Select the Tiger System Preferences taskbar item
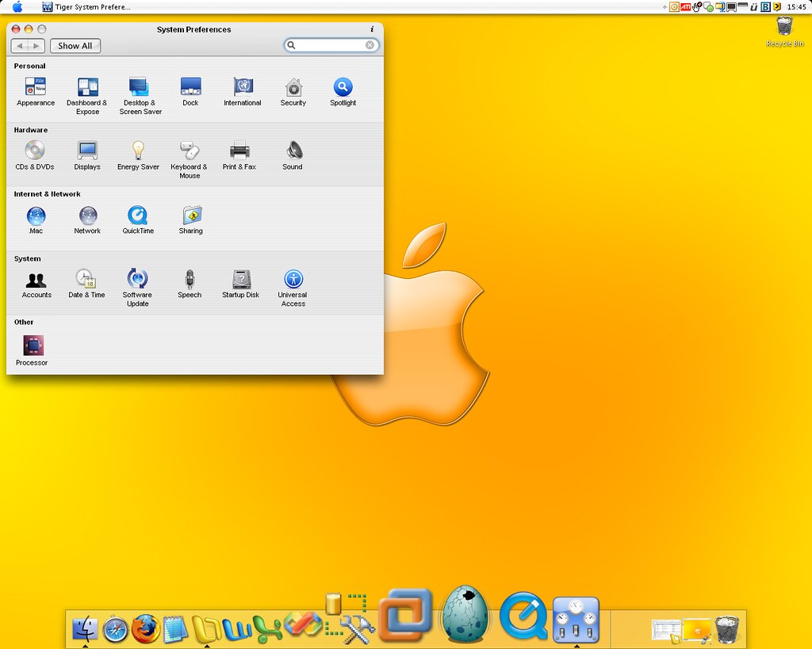This screenshot has height=649, width=812. (86, 6)
